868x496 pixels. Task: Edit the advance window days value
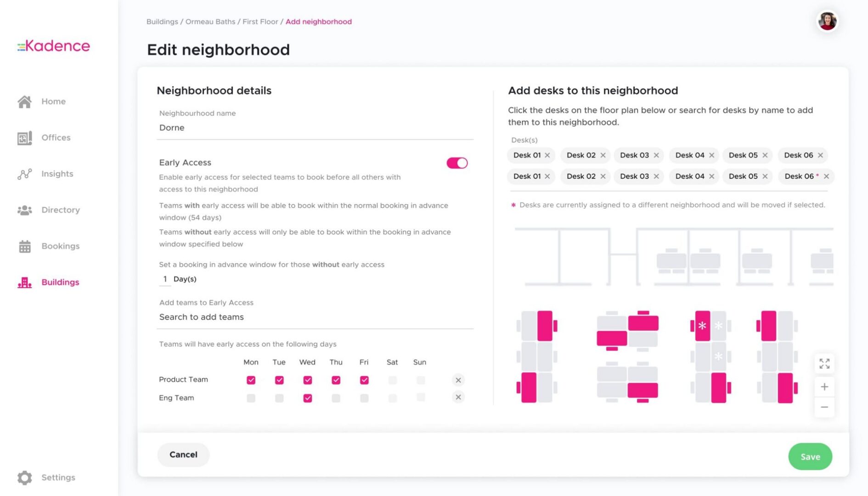pyautogui.click(x=165, y=279)
